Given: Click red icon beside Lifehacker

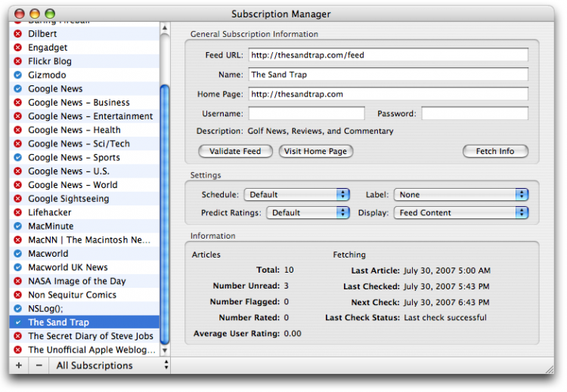Looking at the screenshot, I should [17, 212].
